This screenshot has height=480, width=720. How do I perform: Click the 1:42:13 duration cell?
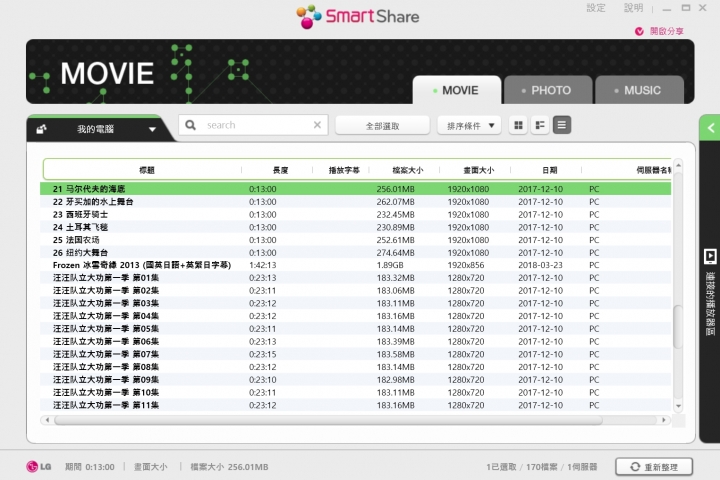click(x=263, y=265)
